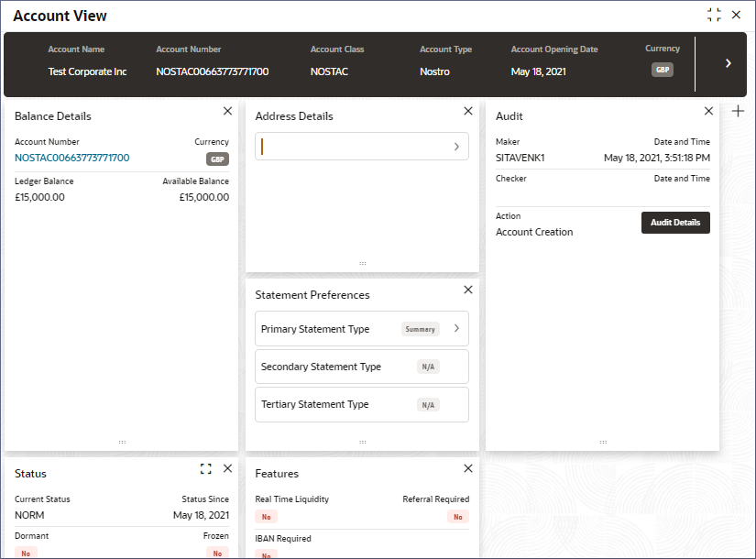
Task: Click the Audit Details button
Action: tap(675, 223)
